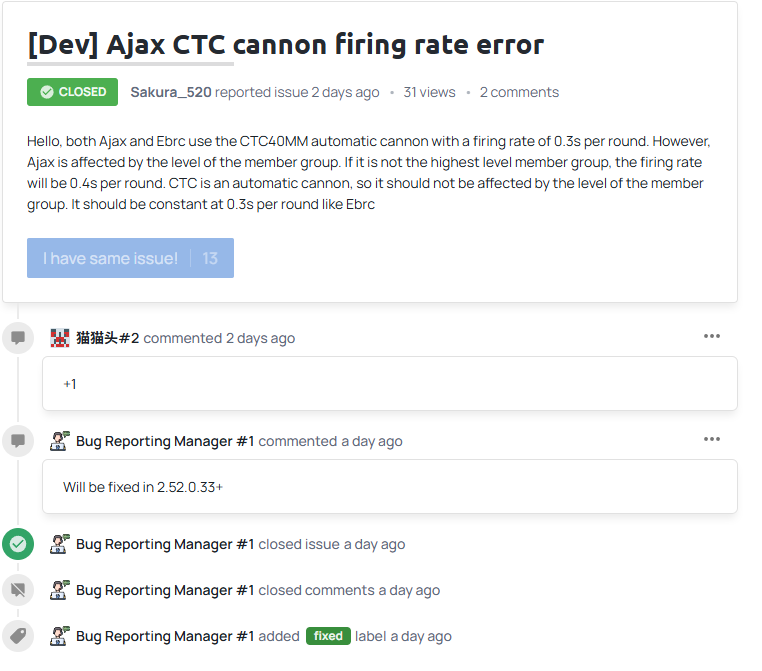Screen dimensions: 762x671
Task: Click green checkmark closed-issue timeline icon
Action: [18, 544]
